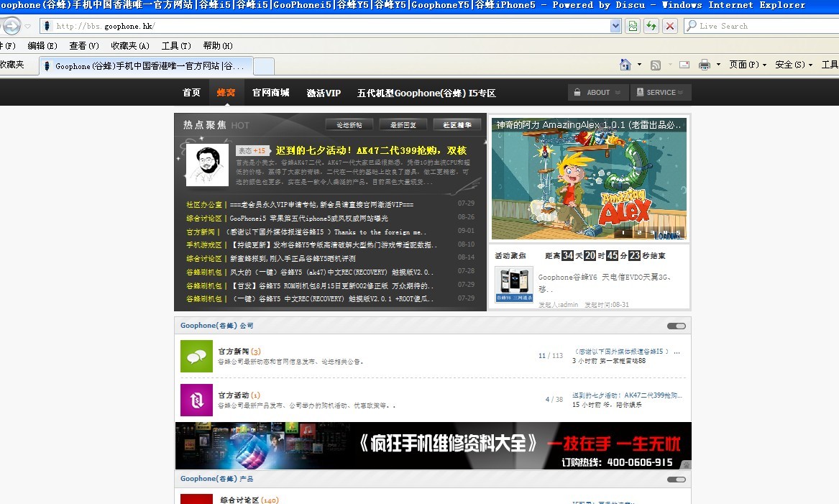839x504 pixels.
Task: Open the 安全(S) dropdown menu
Action: 794,65
